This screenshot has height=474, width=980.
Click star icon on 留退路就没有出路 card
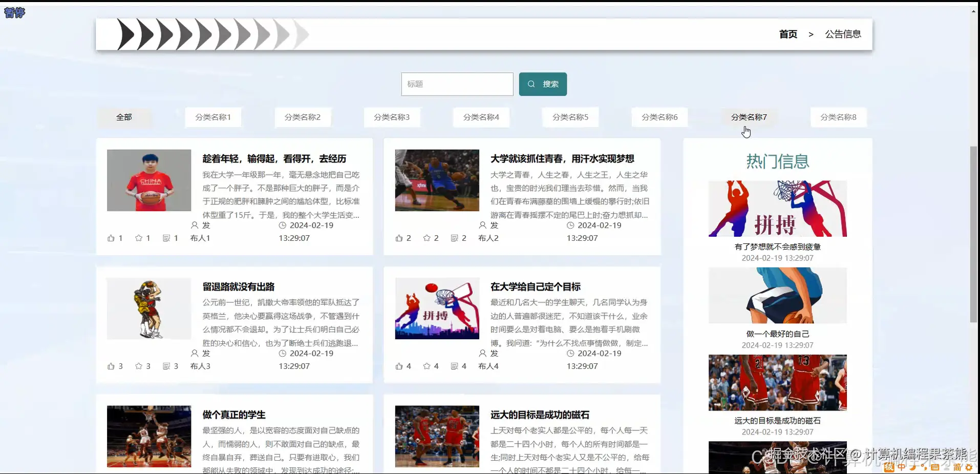tap(139, 366)
